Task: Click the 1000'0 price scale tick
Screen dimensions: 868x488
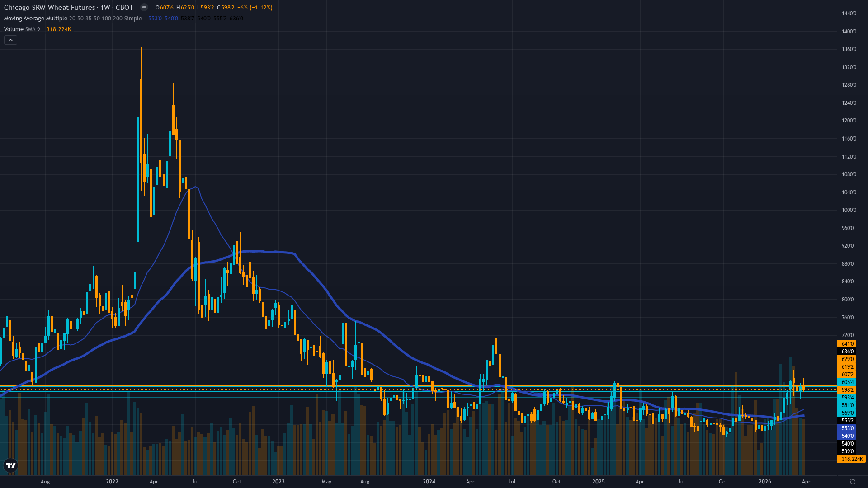Action: point(849,210)
